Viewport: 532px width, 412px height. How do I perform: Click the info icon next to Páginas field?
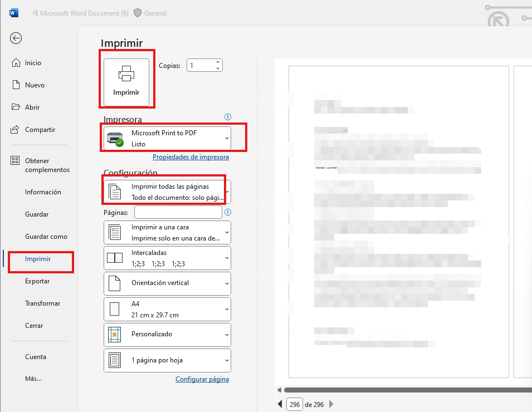pos(228,212)
